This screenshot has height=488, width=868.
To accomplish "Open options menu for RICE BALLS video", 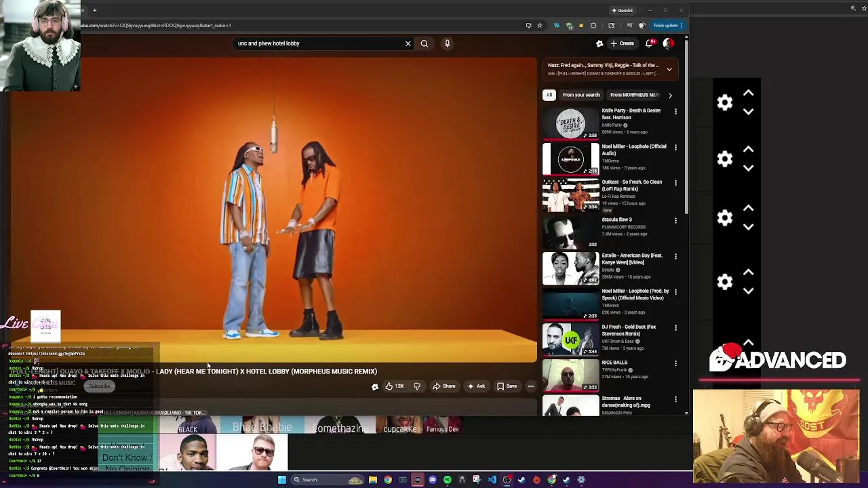I will point(675,363).
